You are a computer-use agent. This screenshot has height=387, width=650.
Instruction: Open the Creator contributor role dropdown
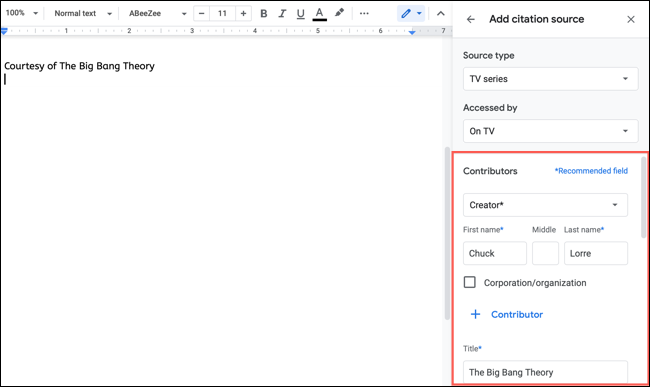(x=545, y=205)
